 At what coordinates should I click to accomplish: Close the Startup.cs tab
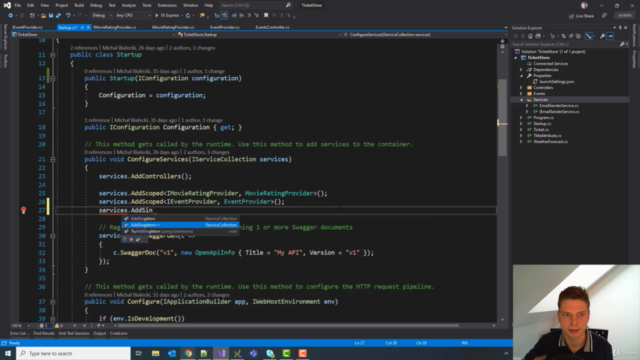click(x=88, y=27)
